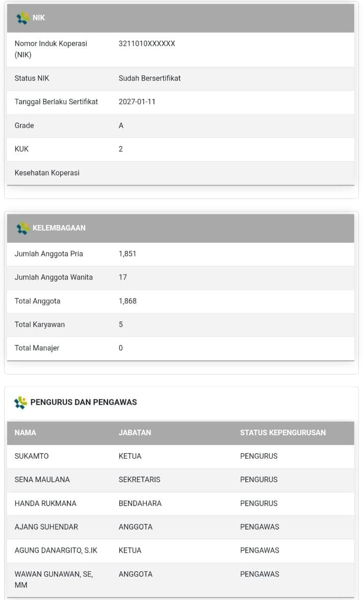364x600 pixels.
Task: Click the BENDAHARA position cell
Action: (x=140, y=504)
